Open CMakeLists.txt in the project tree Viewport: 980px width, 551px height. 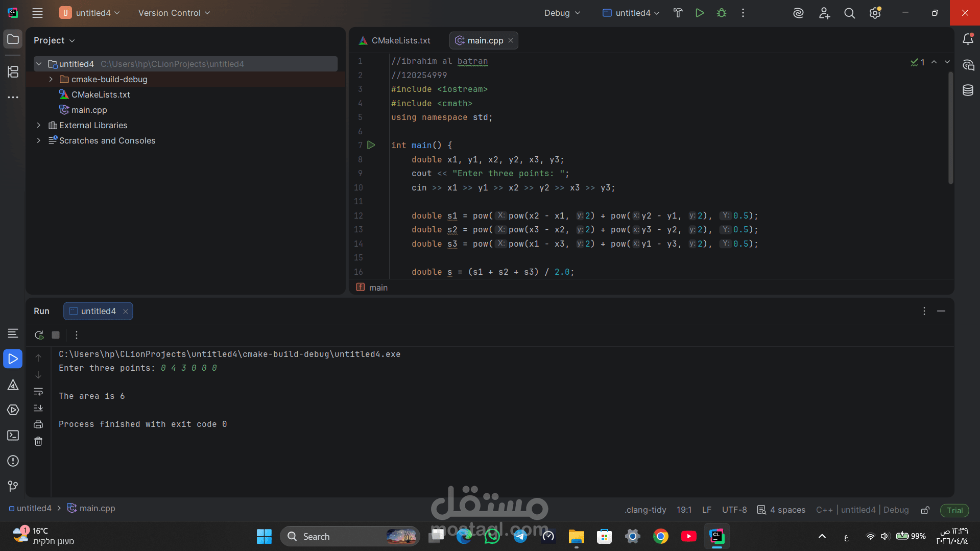click(x=101, y=94)
